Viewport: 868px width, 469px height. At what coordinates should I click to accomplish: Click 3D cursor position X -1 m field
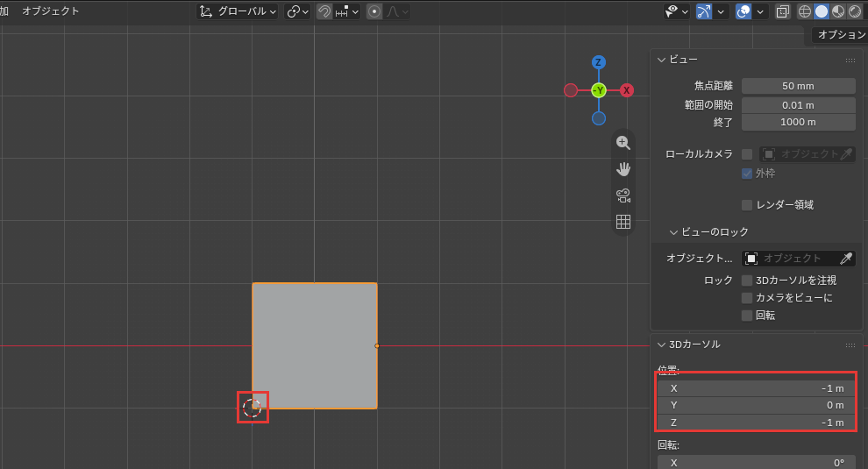coord(756,388)
